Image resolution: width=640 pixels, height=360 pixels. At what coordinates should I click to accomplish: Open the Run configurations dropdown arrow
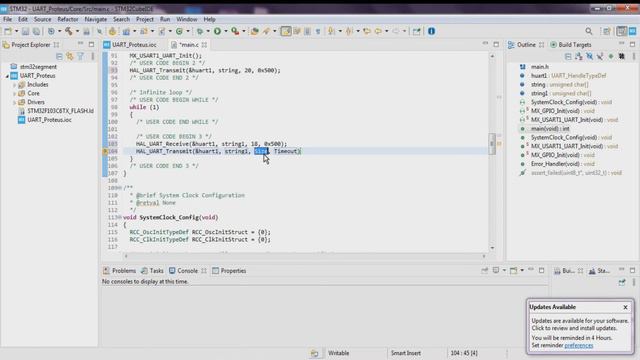click(226, 31)
